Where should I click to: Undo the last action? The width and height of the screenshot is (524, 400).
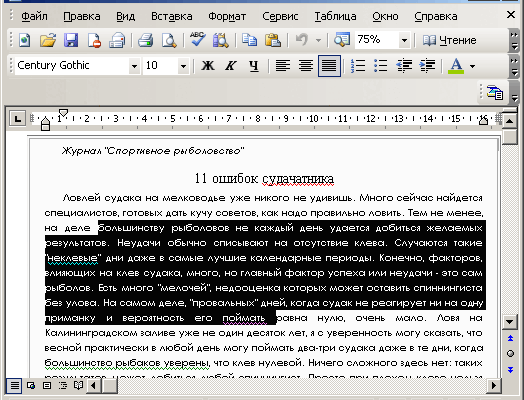tap(302, 40)
